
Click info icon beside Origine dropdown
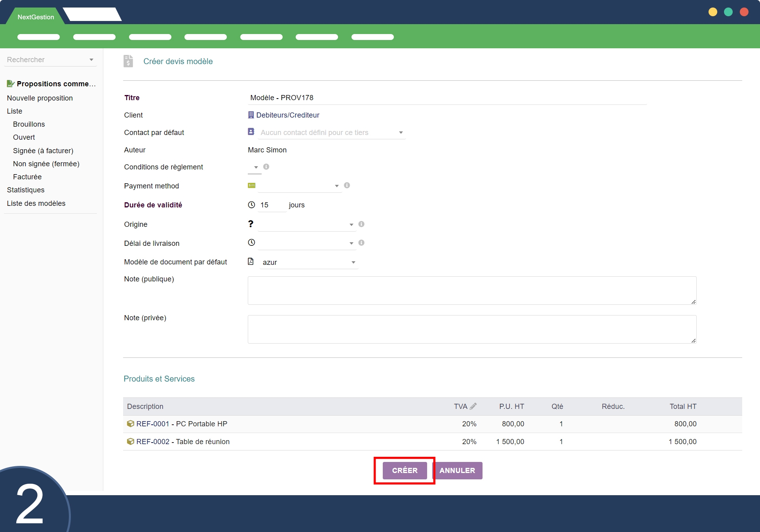361,224
